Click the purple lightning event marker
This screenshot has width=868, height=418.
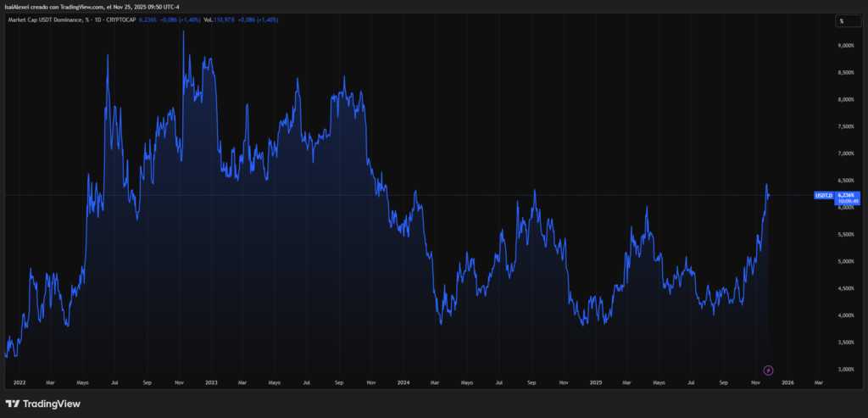tap(768, 370)
